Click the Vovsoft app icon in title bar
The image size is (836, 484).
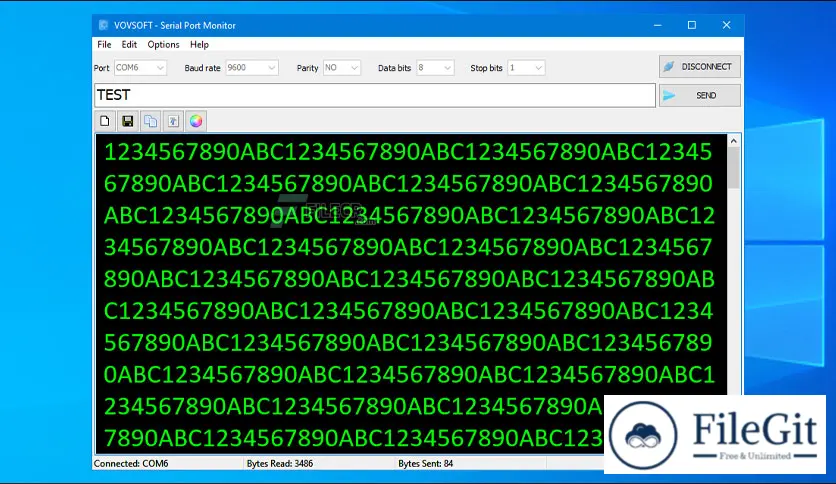point(103,25)
